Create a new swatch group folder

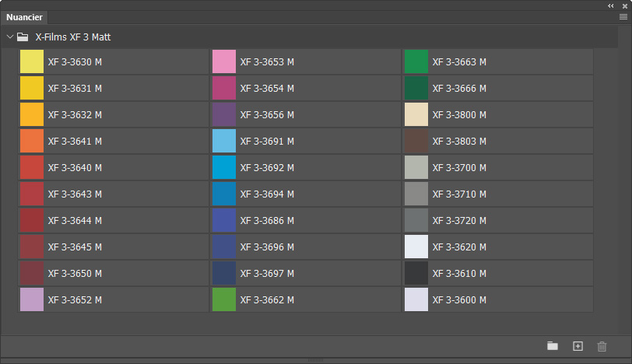pyautogui.click(x=553, y=346)
